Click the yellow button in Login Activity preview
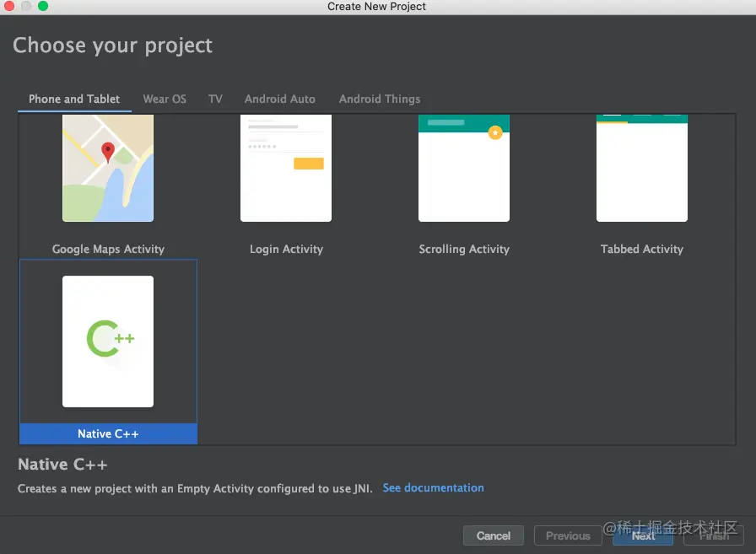This screenshot has height=554, width=756. [309, 164]
